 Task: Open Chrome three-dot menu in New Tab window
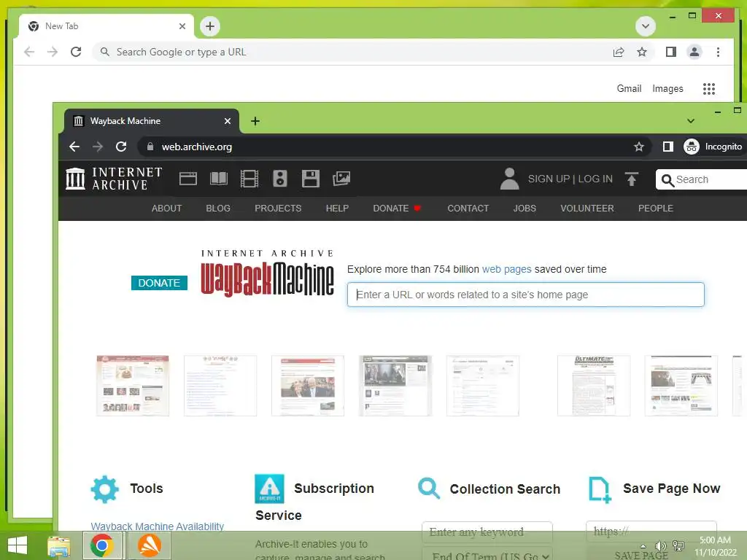click(718, 52)
